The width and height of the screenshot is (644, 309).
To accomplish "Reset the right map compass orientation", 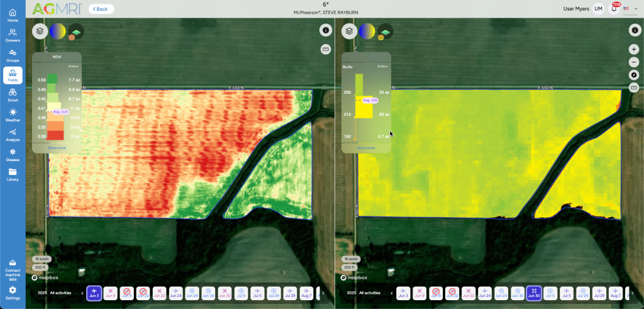I will [633, 75].
